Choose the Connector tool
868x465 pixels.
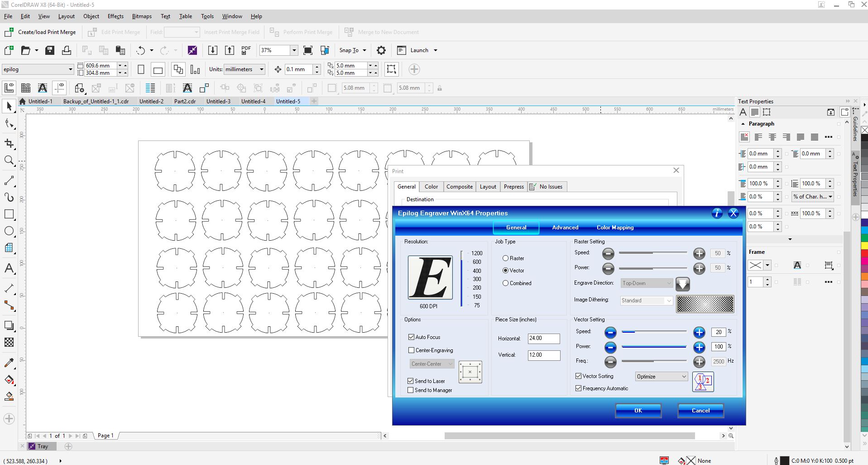[9, 306]
